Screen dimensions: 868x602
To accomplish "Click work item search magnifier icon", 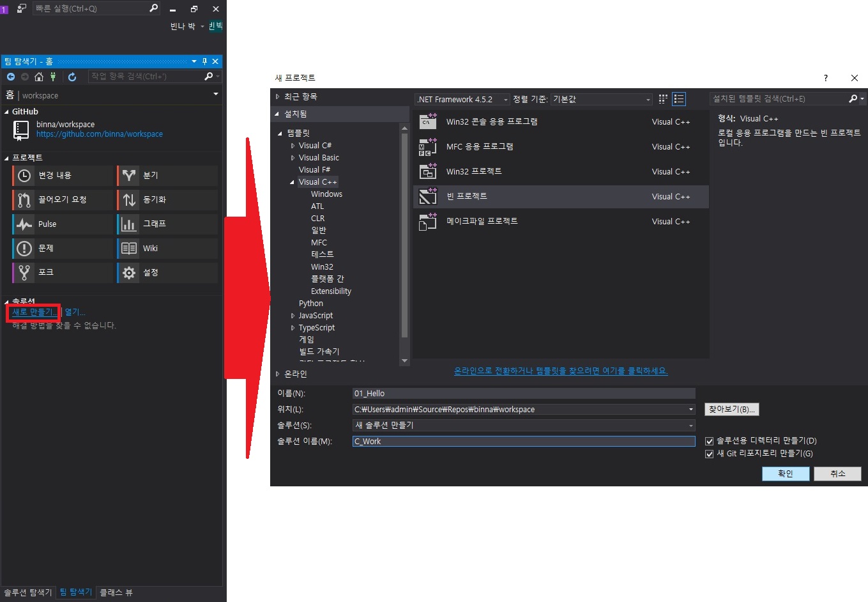I will point(208,76).
